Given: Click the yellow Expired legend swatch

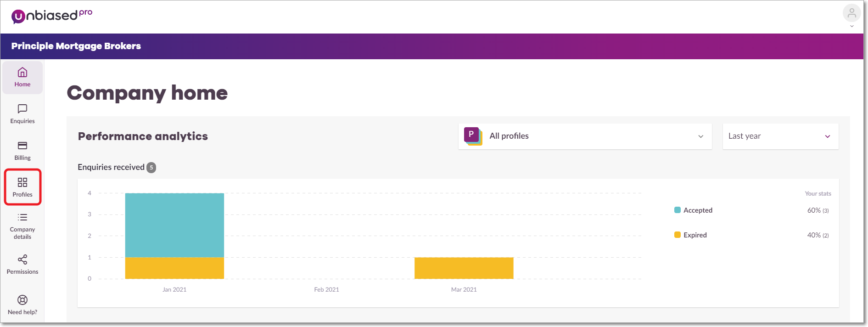Looking at the screenshot, I should 678,235.
